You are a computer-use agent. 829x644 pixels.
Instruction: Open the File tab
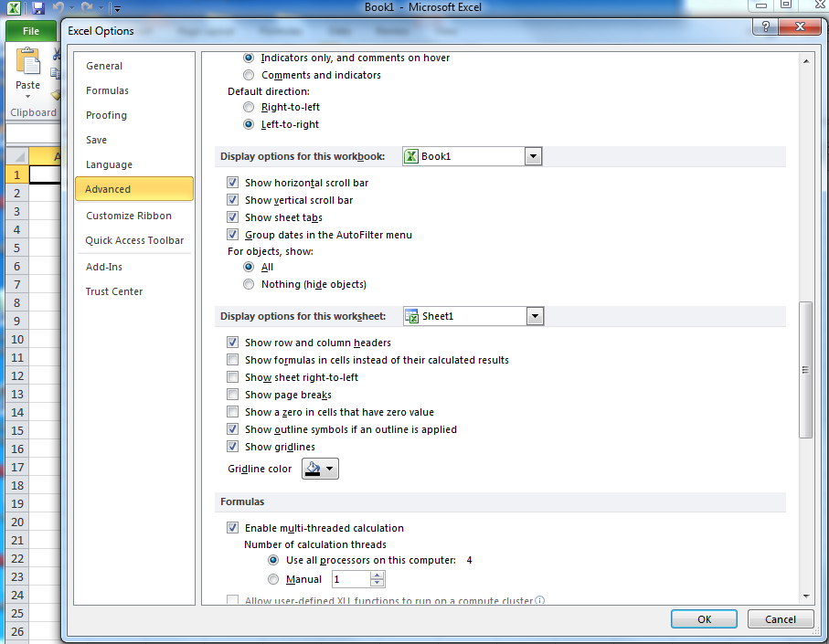[31, 31]
